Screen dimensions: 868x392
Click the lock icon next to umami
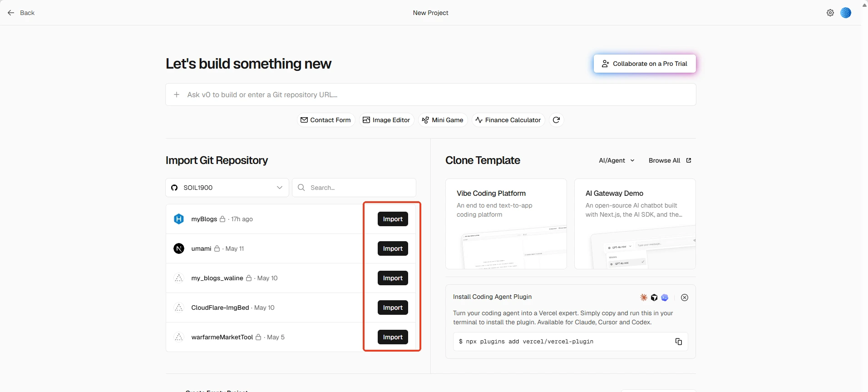point(217,248)
